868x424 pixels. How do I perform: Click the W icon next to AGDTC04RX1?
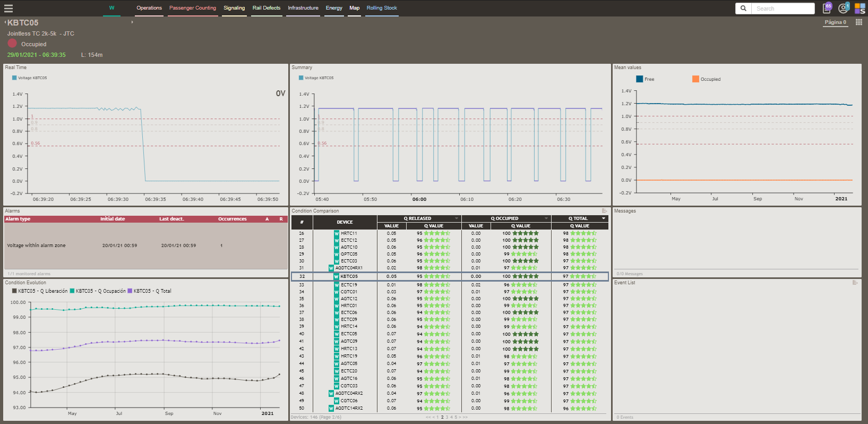pos(331,268)
